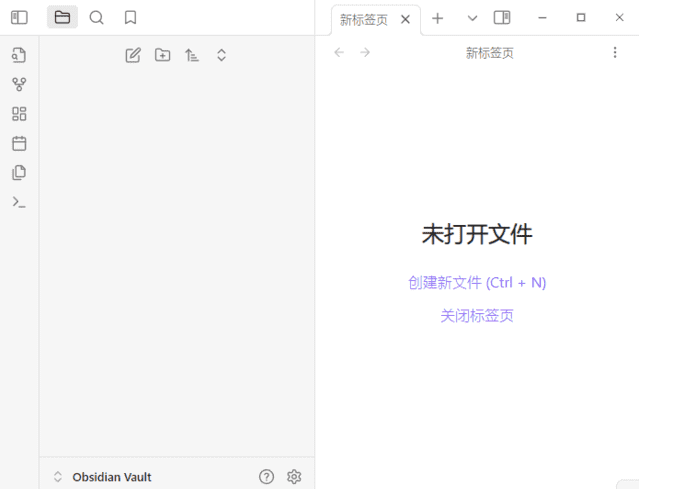Maximize the Obsidian window

pos(581,17)
